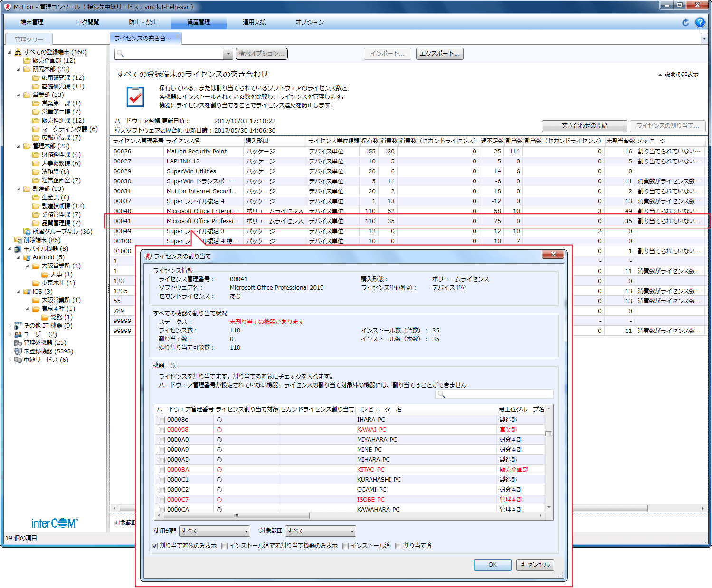Click the 突き合わせの開始 button

click(584, 126)
